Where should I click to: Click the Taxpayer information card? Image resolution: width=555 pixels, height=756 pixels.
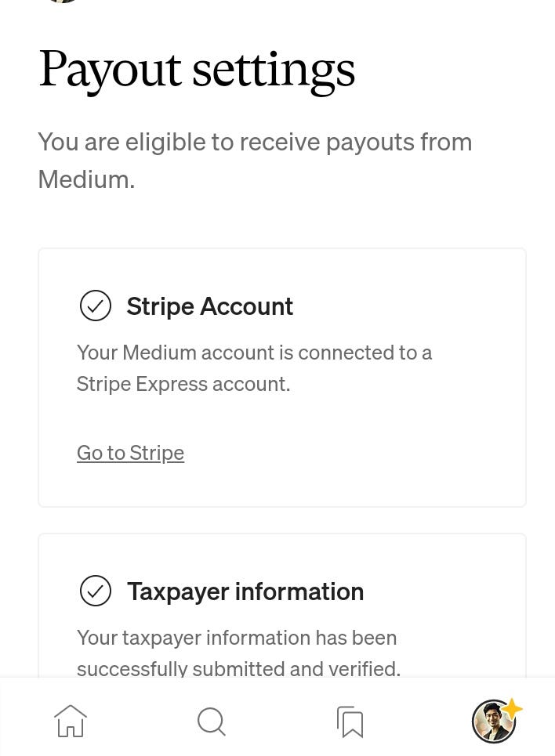(281, 619)
